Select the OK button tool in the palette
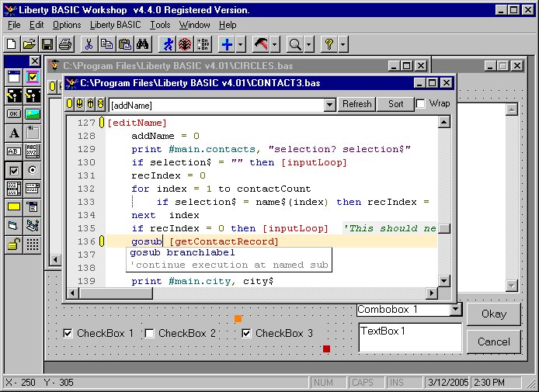This screenshot has height=392, width=539. tap(14, 114)
